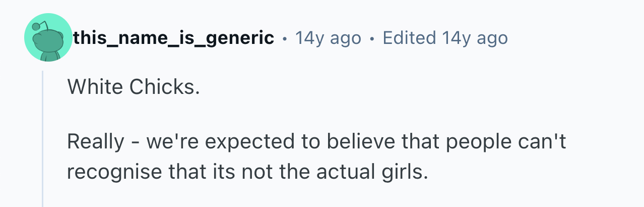Click the word "Really" in the comment body

95,142
